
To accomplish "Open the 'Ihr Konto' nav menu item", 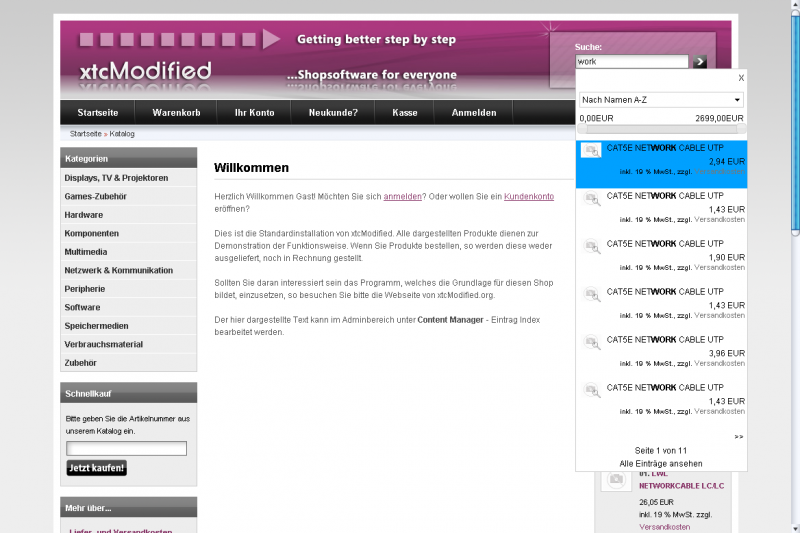I will (x=254, y=113).
